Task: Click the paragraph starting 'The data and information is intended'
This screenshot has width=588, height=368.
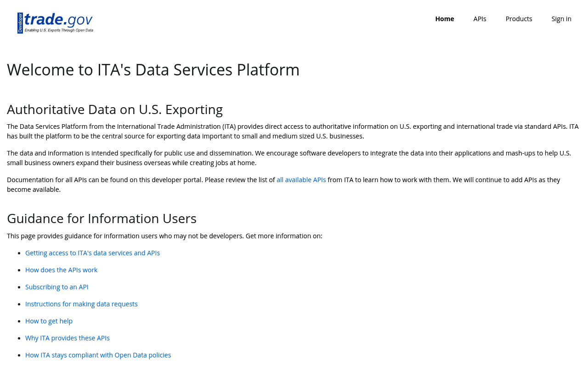Action: [289, 158]
